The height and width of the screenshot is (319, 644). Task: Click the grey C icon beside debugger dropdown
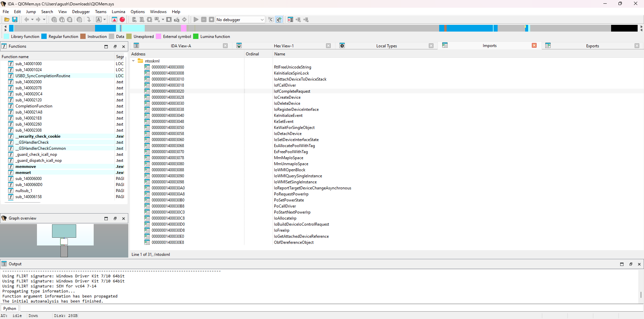[x=271, y=20]
